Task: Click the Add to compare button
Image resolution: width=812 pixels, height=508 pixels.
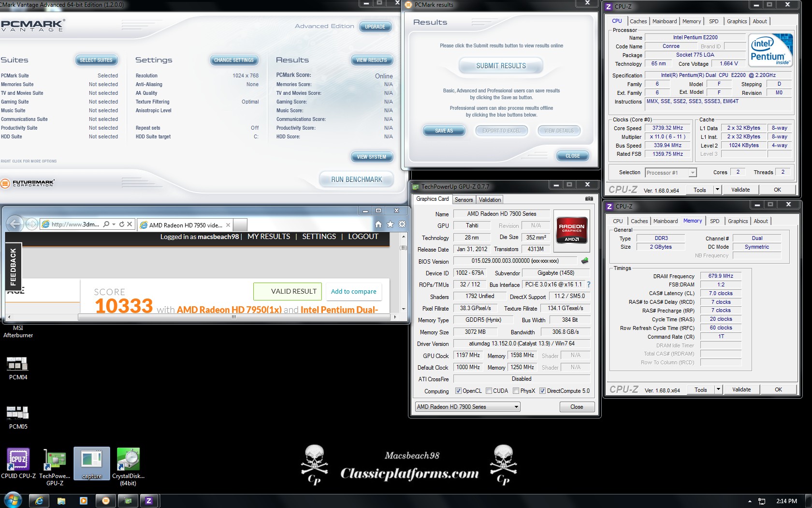Action: 354,291
